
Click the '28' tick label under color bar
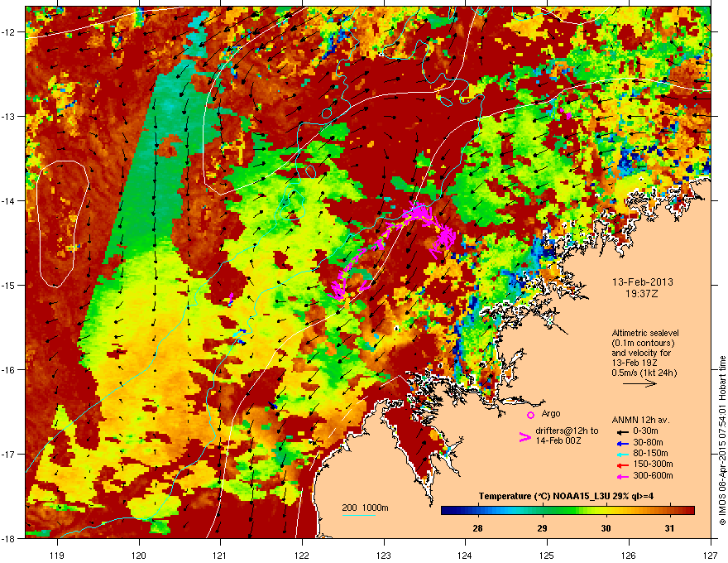pos(477,528)
